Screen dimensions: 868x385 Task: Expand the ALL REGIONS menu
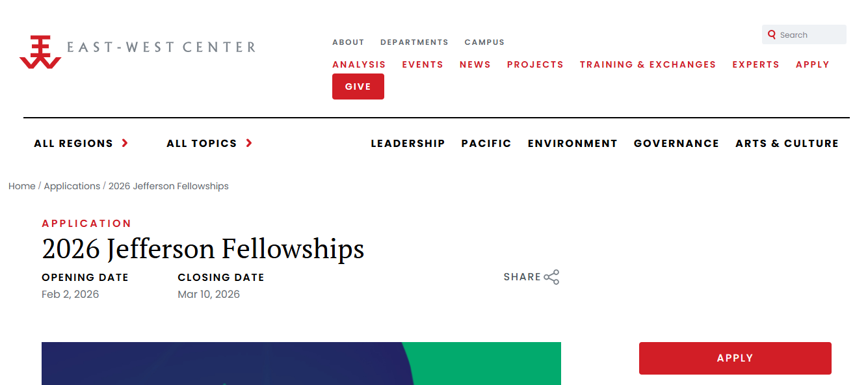pos(73,143)
